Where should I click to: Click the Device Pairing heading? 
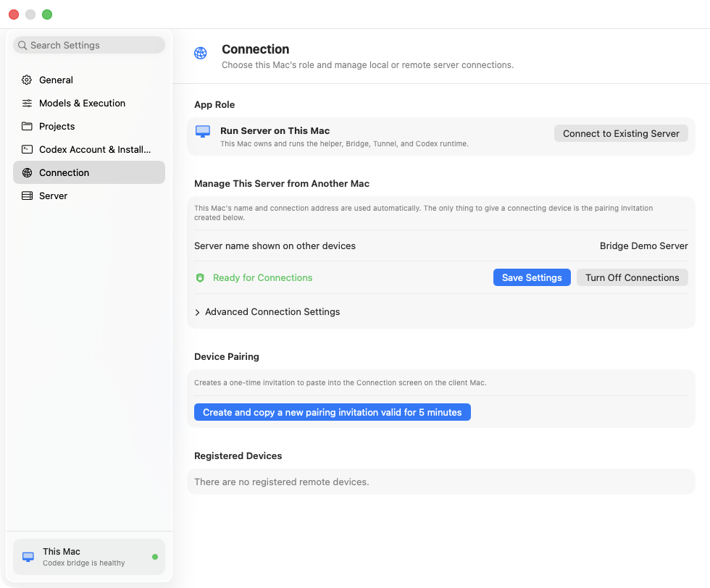coord(226,357)
